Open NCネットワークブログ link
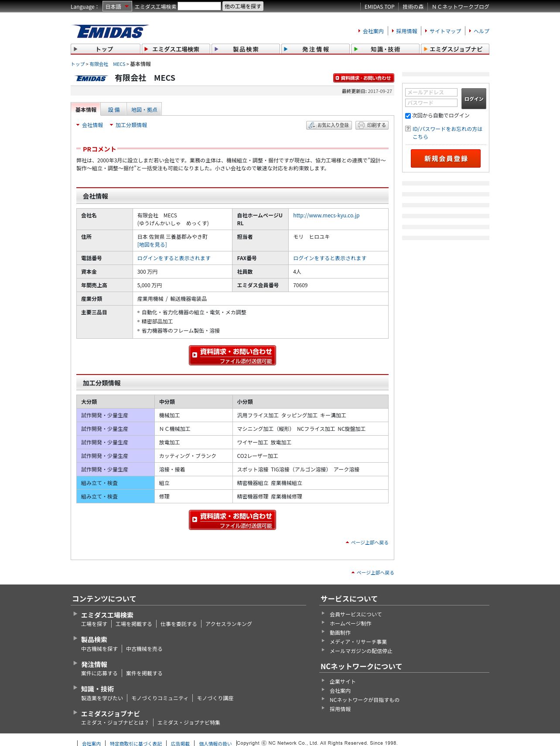The width and height of the screenshot is (560, 746). tap(461, 7)
